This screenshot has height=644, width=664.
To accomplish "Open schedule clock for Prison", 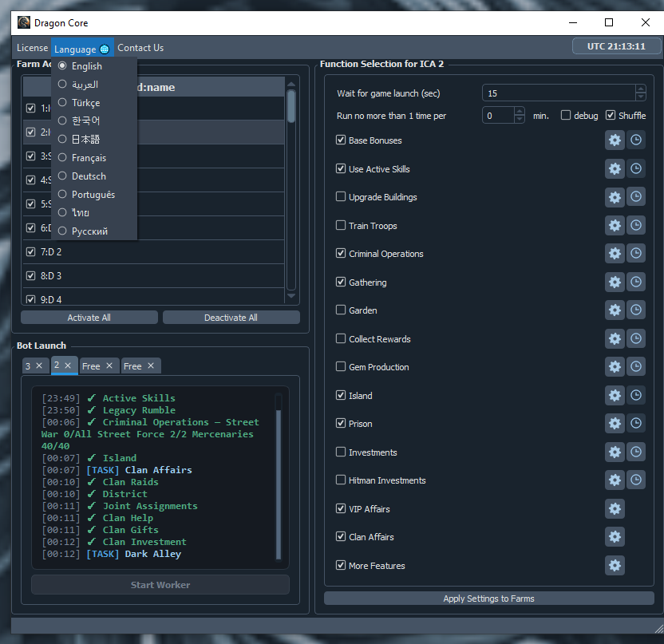I will click(x=635, y=424).
